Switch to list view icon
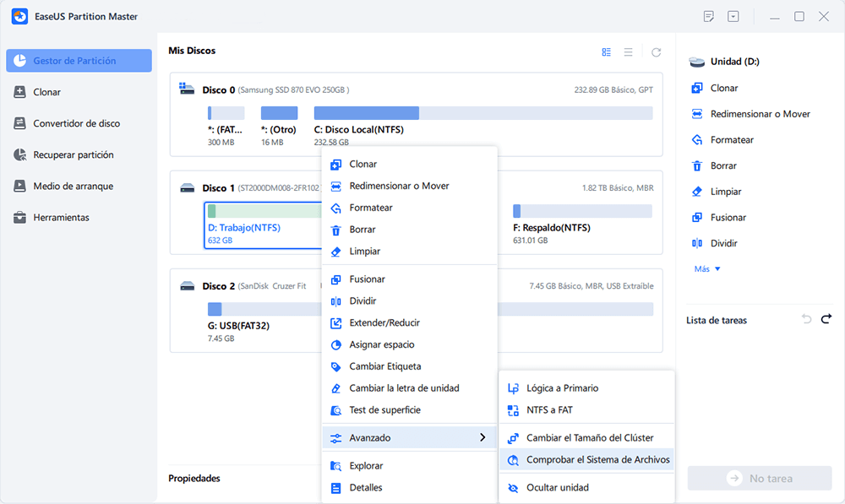The image size is (845, 504). click(x=629, y=52)
